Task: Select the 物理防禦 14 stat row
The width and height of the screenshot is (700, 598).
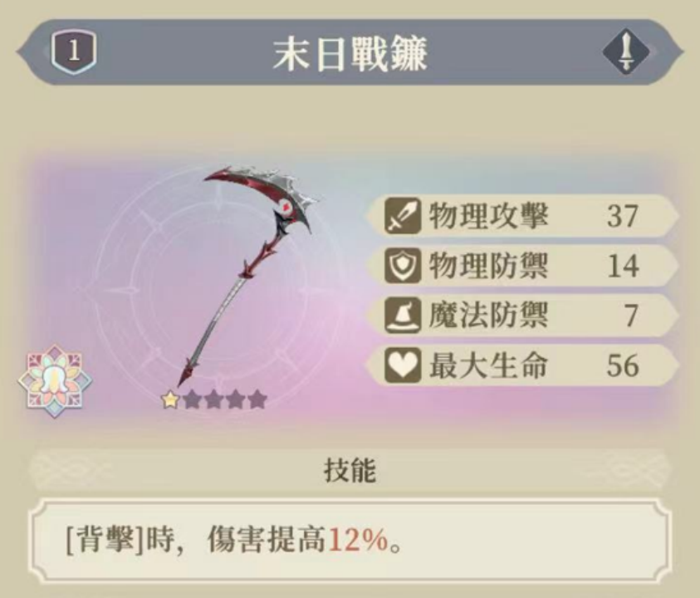Action: tap(522, 266)
